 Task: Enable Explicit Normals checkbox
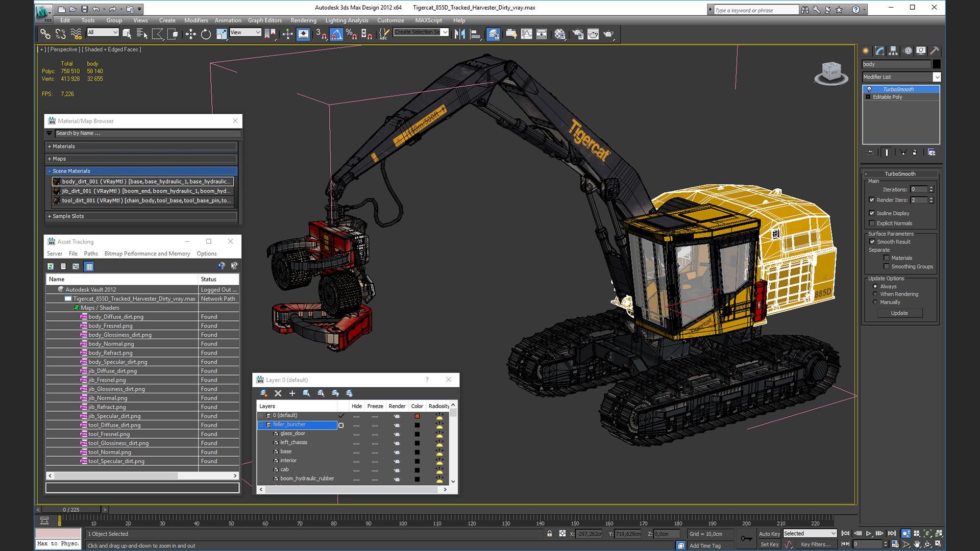[x=872, y=223]
